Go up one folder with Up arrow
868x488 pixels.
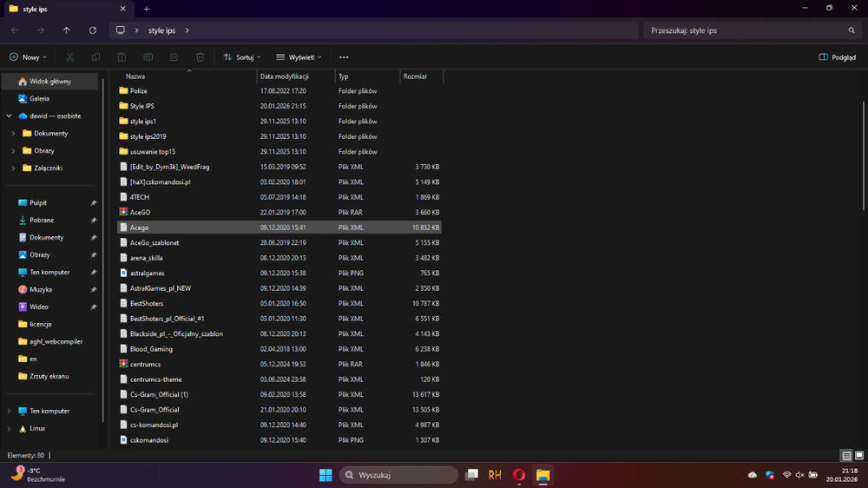67,30
